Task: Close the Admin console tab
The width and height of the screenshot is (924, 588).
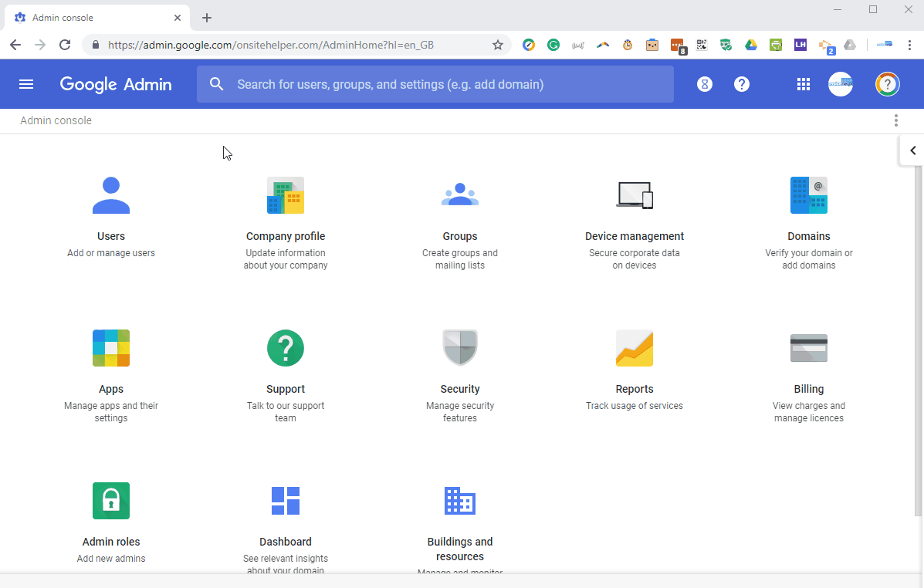Action: click(x=178, y=18)
